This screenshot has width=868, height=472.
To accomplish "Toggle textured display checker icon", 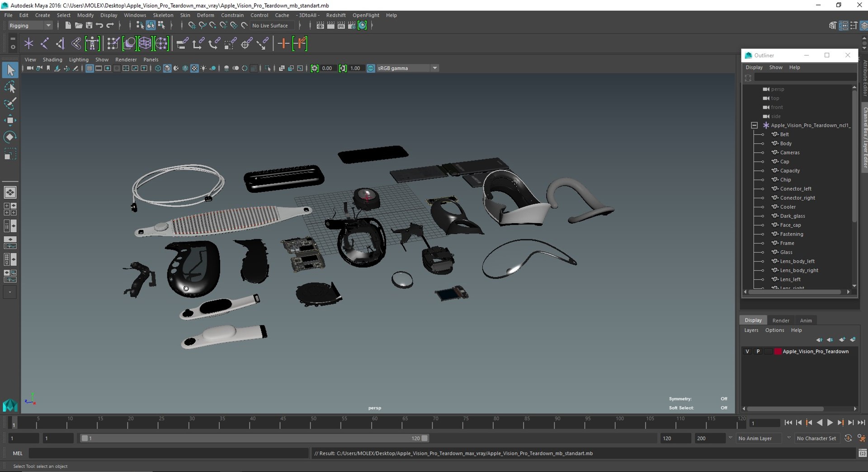I will pos(194,68).
